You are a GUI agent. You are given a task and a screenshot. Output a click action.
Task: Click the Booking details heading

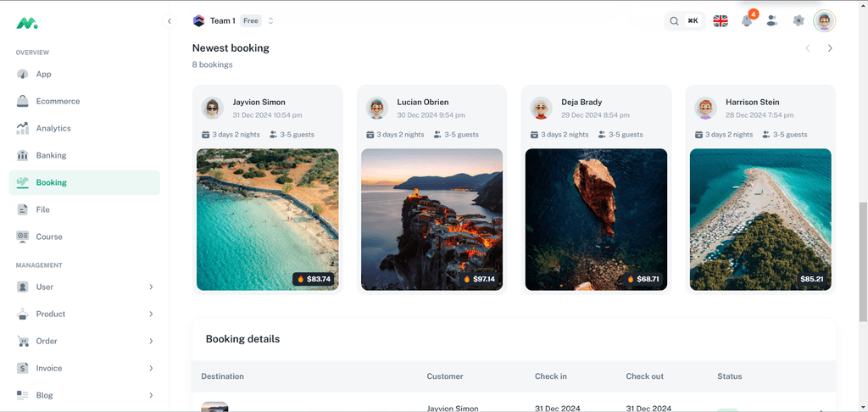click(242, 339)
